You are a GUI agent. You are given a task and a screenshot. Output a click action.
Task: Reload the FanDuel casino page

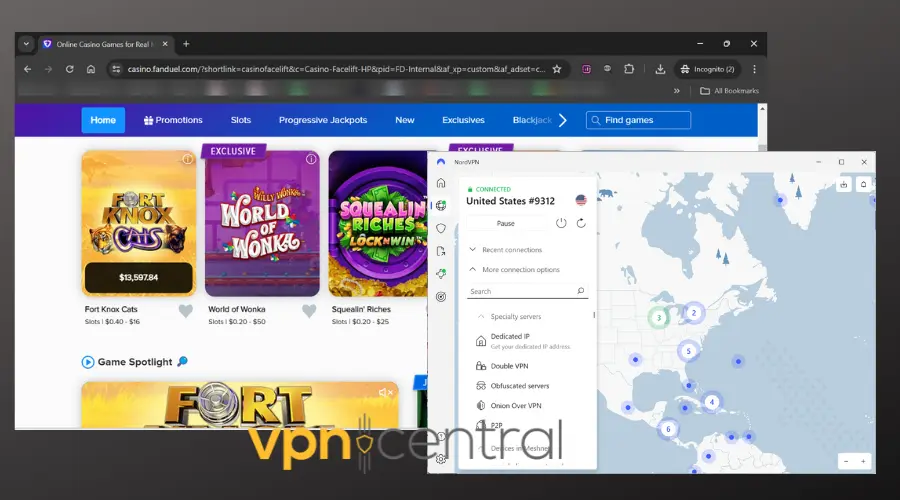click(x=69, y=69)
